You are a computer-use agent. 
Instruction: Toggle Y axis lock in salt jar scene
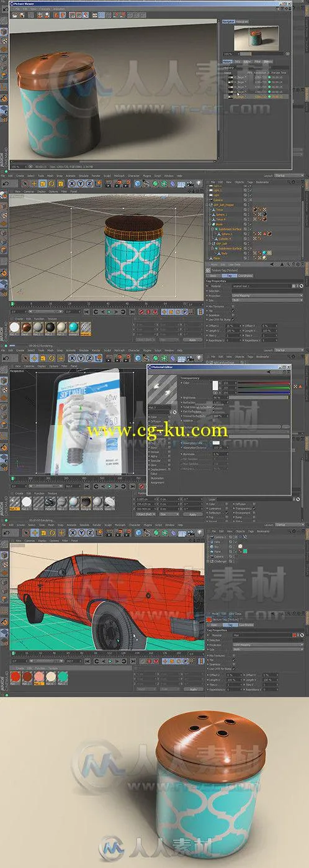79,184
